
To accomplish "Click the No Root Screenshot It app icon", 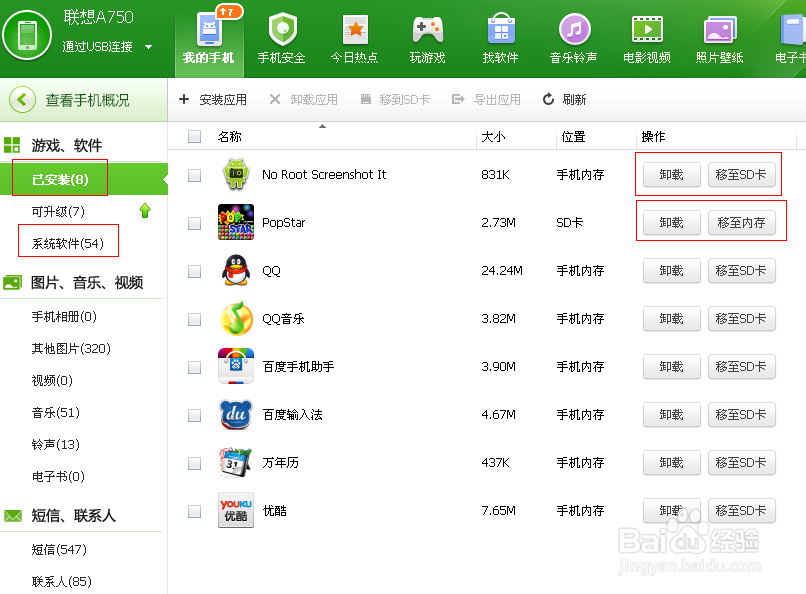I will coord(236,174).
